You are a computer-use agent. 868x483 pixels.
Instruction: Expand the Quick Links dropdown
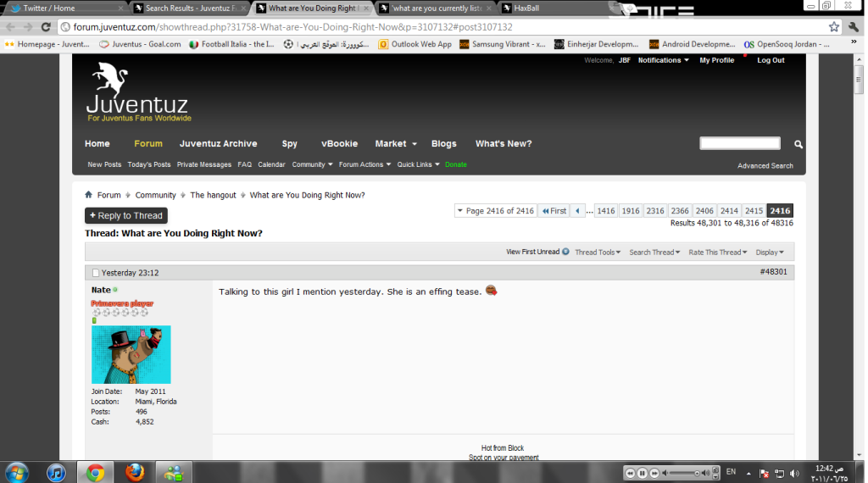click(x=418, y=164)
